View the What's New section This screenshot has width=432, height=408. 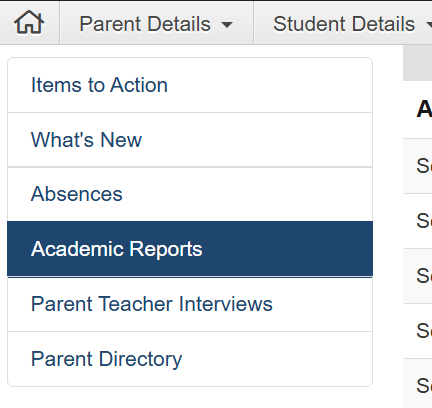[190, 140]
